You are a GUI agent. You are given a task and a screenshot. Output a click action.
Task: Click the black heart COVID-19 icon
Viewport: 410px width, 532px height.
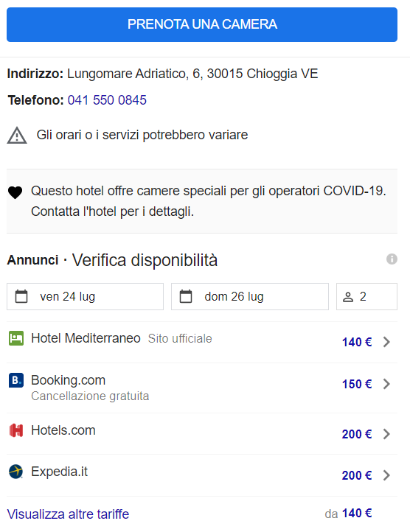click(15, 192)
